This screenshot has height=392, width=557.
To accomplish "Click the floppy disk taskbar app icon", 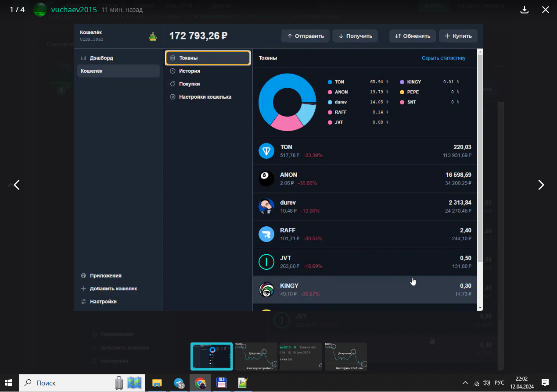I will pos(222,383).
